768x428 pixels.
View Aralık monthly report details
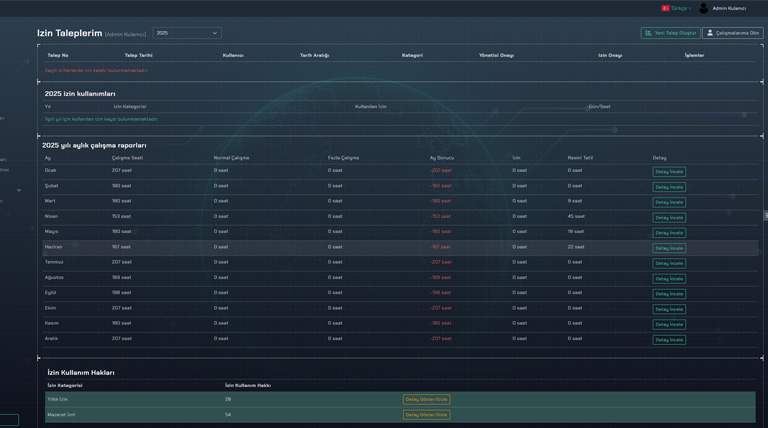click(669, 340)
